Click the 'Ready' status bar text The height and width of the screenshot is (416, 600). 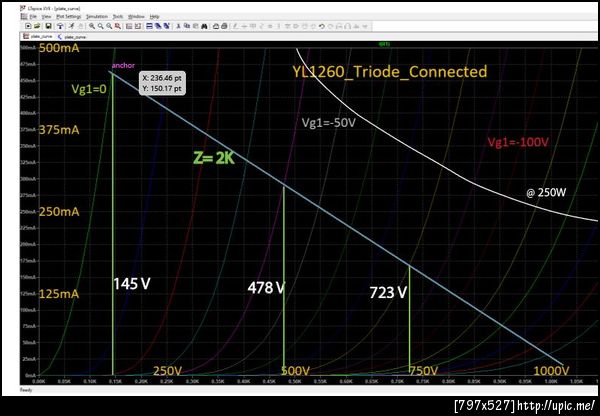(26, 390)
